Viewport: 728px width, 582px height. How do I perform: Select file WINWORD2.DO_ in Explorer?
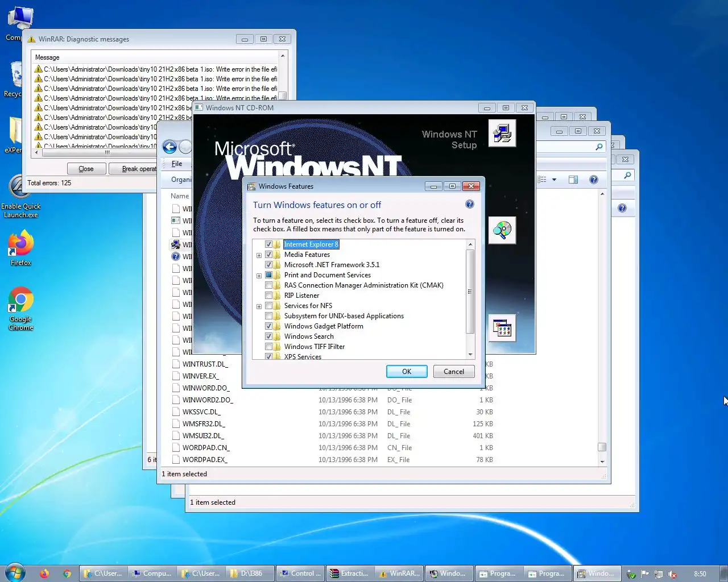coord(208,400)
